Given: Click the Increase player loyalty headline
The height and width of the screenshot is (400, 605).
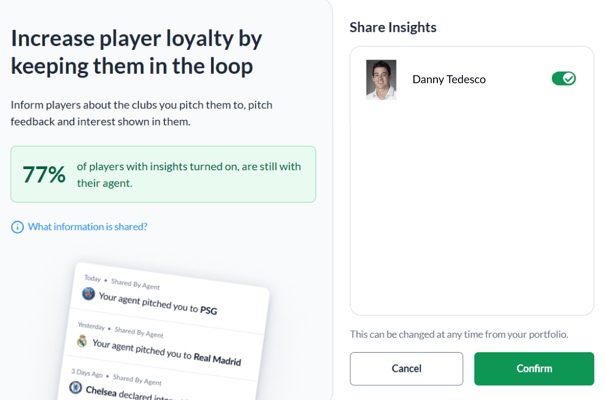Looking at the screenshot, I should pyautogui.click(x=137, y=52).
